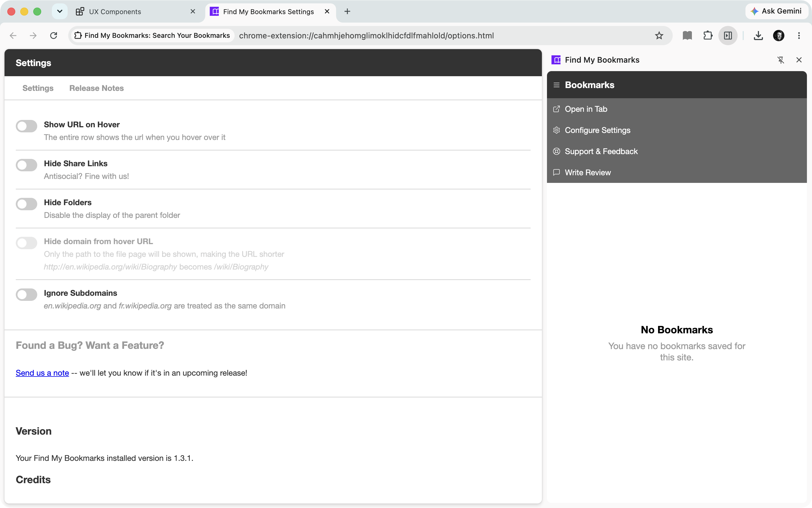Click the Find My Bookmarks side panel logo
Image resolution: width=812 pixels, height=508 pixels.
pos(556,60)
